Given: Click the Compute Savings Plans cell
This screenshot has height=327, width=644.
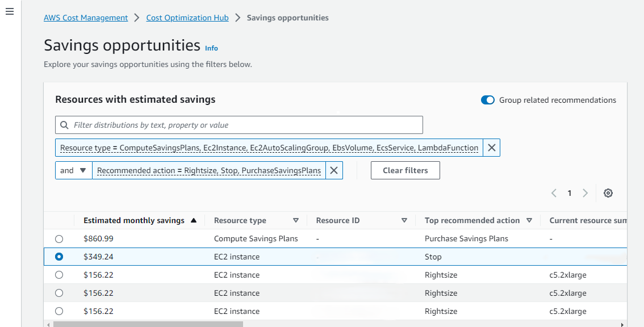Looking at the screenshot, I should (x=256, y=238).
